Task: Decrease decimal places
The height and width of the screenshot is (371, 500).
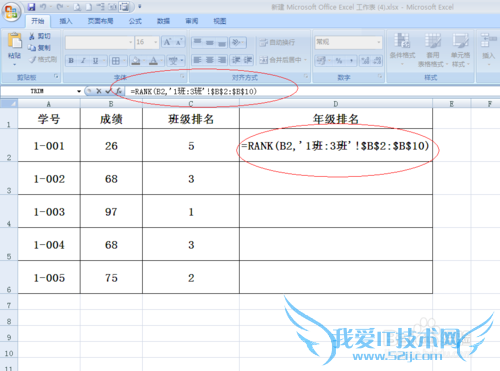Action: pyautogui.click(x=377, y=61)
